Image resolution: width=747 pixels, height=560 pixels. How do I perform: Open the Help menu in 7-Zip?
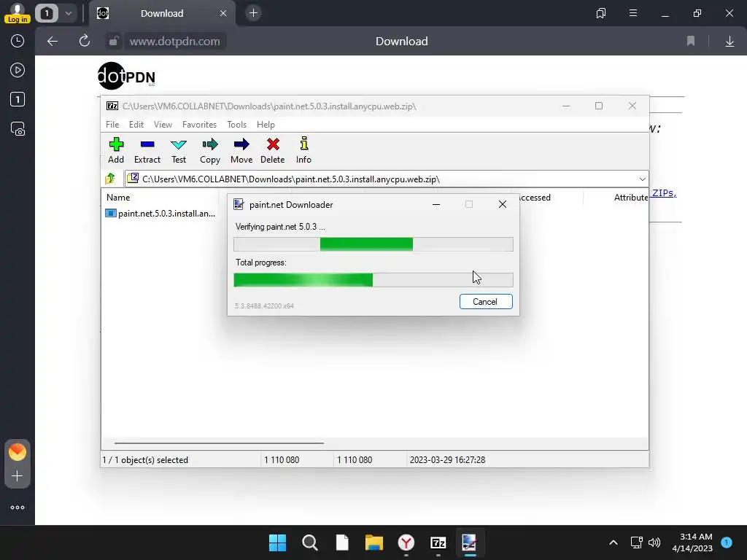[266, 124]
